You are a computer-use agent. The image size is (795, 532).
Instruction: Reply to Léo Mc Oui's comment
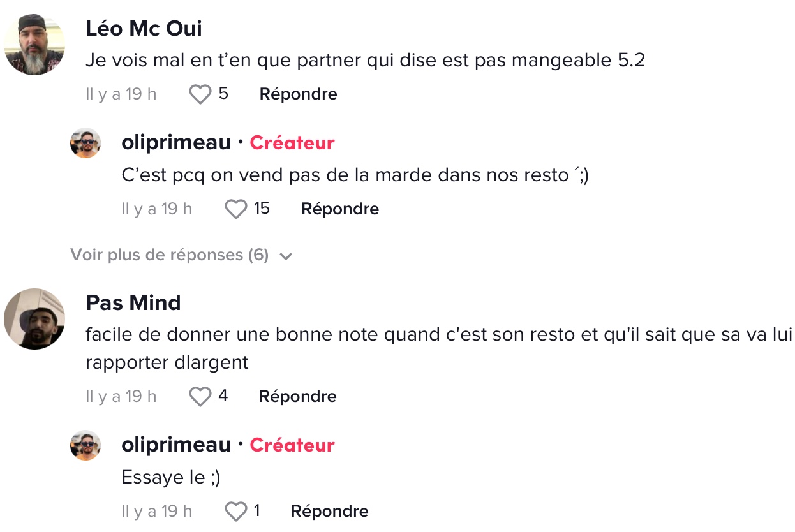(x=298, y=94)
